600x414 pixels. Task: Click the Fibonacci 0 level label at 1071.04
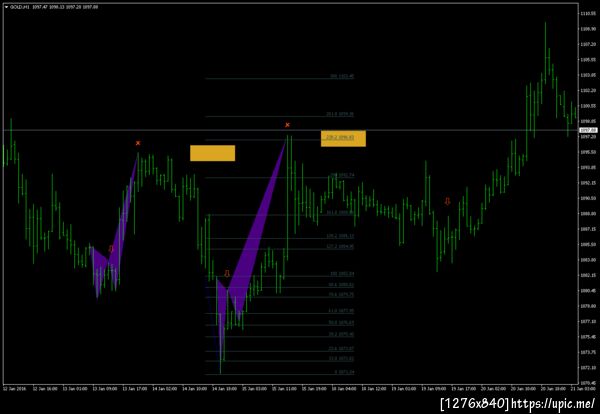[x=344, y=372]
